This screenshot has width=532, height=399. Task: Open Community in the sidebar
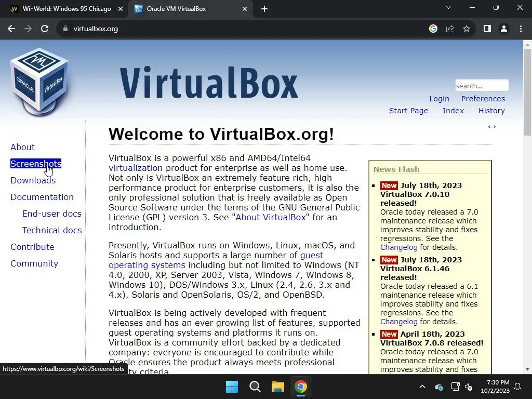point(34,263)
